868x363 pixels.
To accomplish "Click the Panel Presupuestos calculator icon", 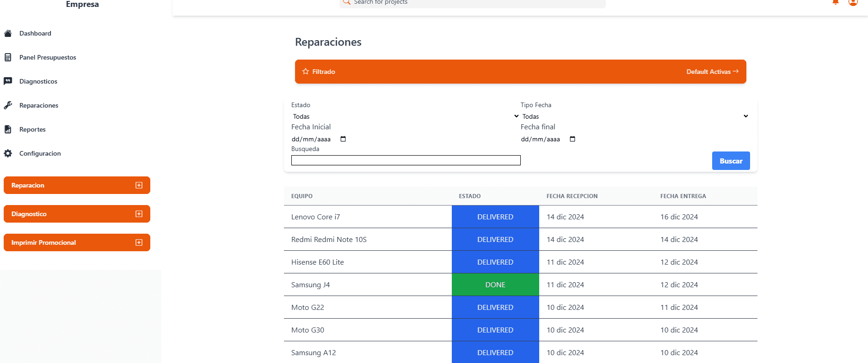I will click(8, 57).
